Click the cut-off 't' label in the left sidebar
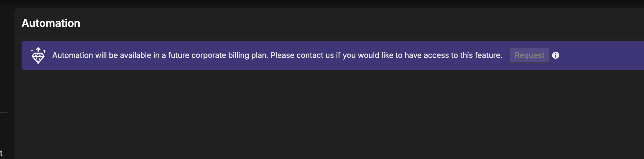This screenshot has width=644, height=159. tap(1, 153)
